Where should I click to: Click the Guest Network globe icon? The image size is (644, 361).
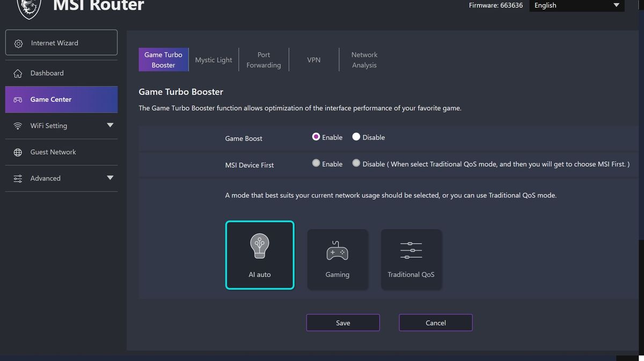point(18,152)
